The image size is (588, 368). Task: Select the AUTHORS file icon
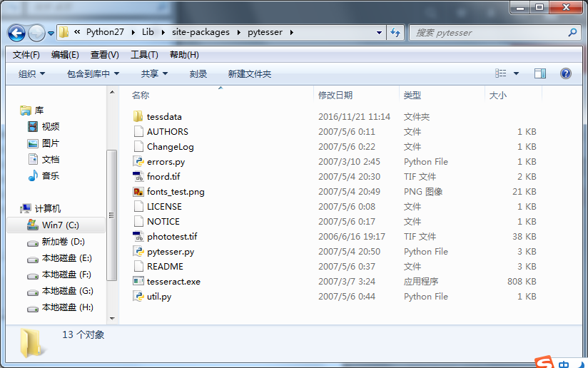[x=138, y=131]
